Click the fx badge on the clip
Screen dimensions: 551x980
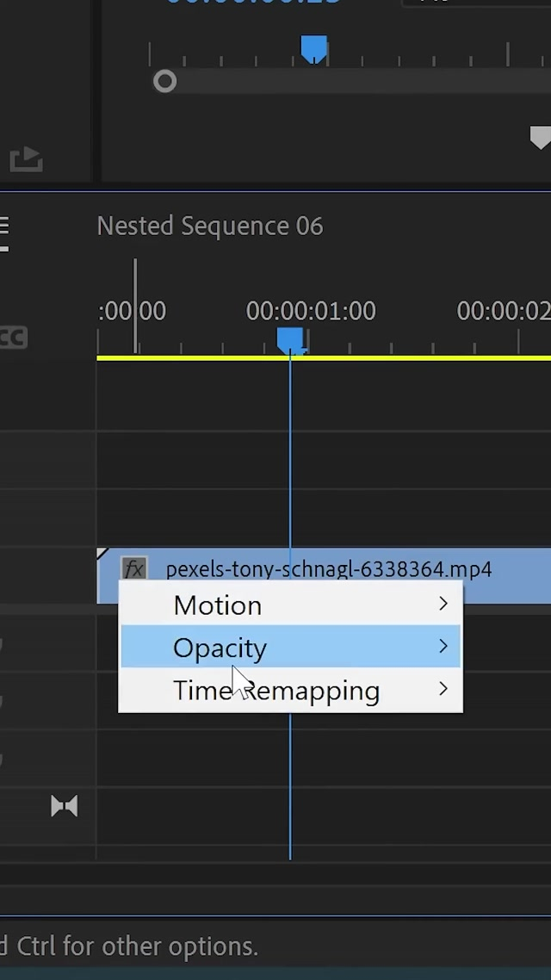click(x=133, y=569)
